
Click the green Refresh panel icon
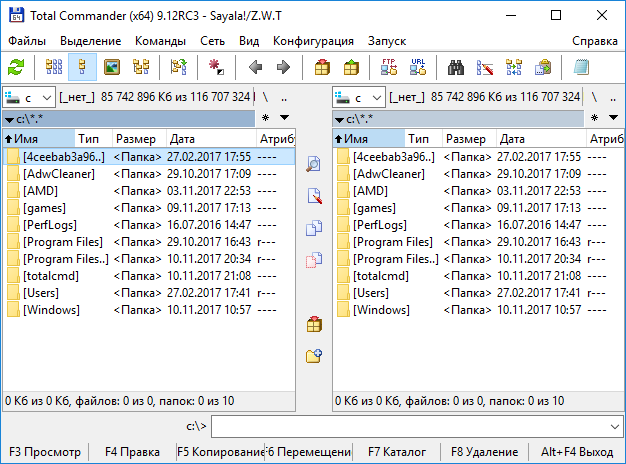(x=16, y=67)
